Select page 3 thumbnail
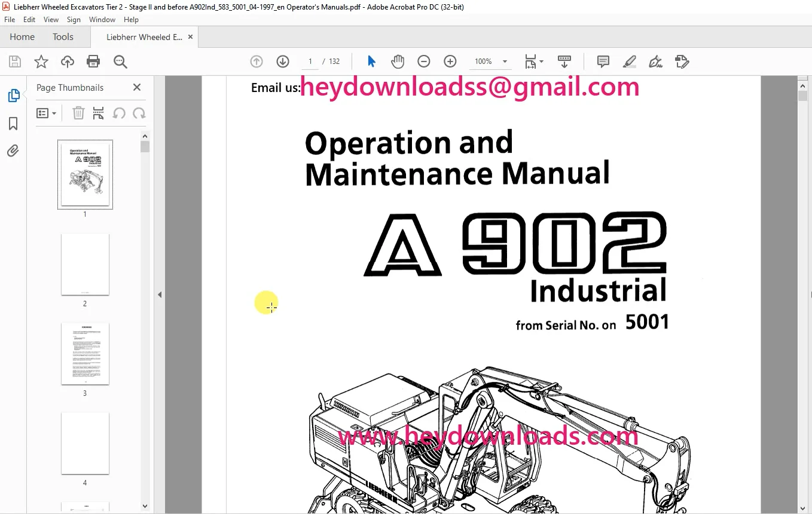 [85, 354]
